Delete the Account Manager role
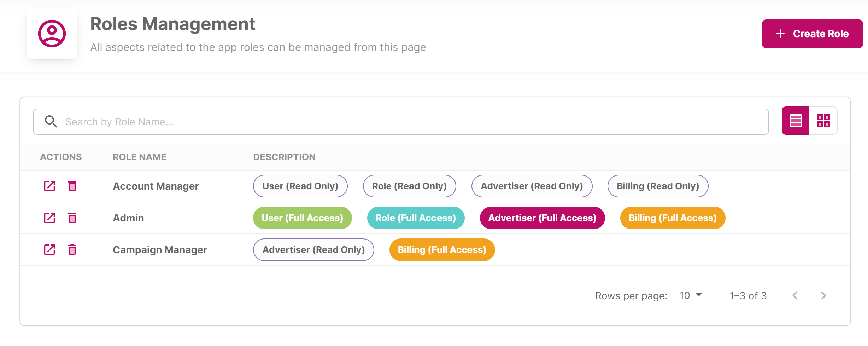This screenshot has width=868, height=346. pos(72,186)
